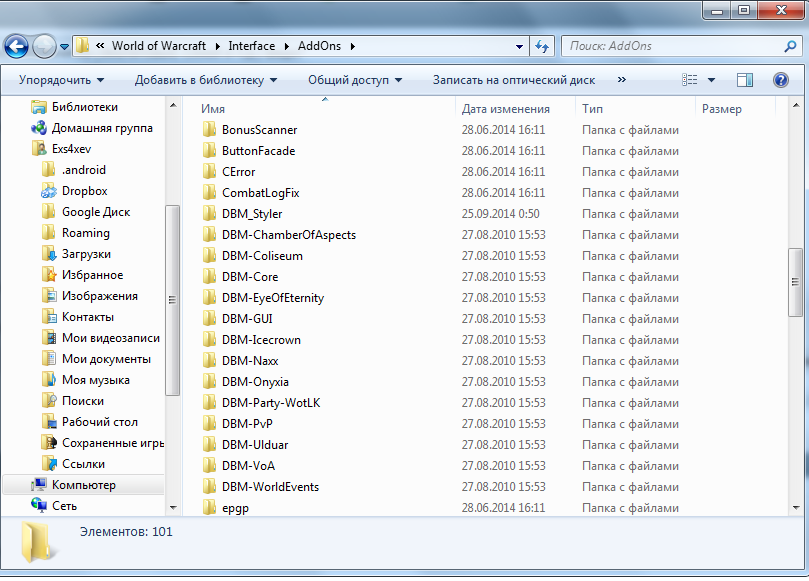Click the Компьютер icon in sidebar
The image size is (809, 581).
[x=39, y=485]
